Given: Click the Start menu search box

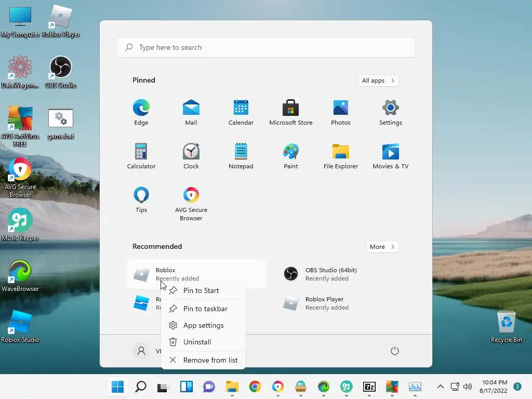Looking at the screenshot, I should point(266,47).
